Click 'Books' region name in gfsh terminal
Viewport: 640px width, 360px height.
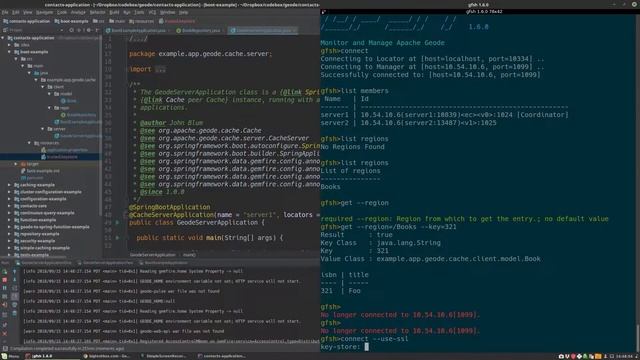[x=330, y=187]
